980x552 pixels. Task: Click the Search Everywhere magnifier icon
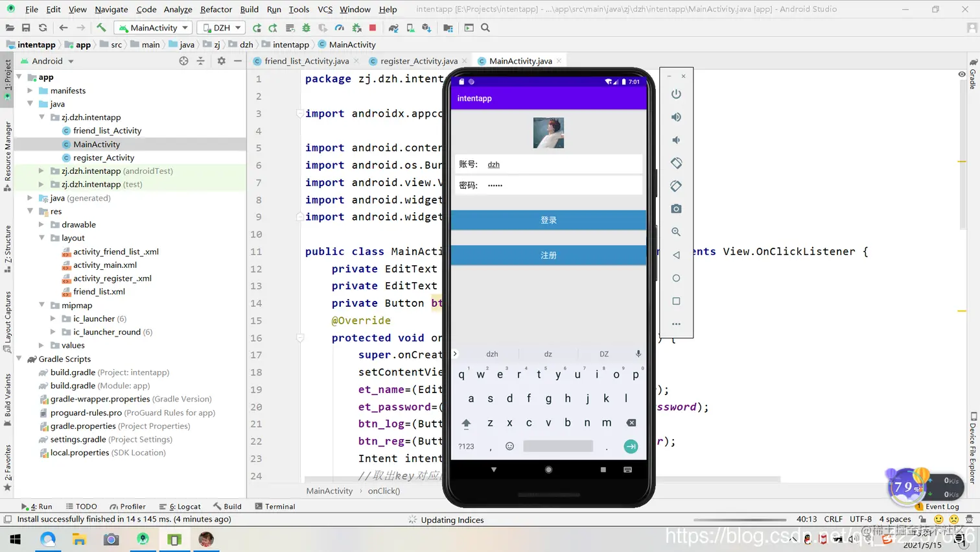pos(485,28)
